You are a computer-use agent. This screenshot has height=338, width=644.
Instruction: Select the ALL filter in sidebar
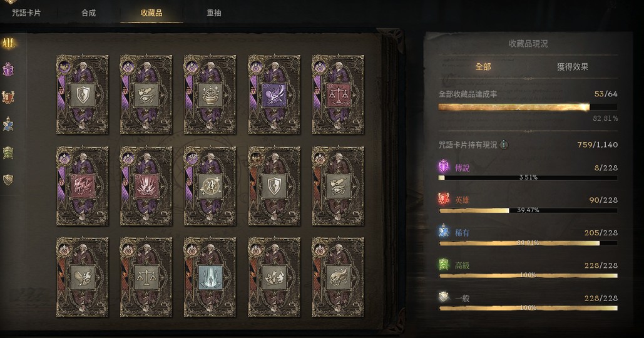click(x=8, y=43)
